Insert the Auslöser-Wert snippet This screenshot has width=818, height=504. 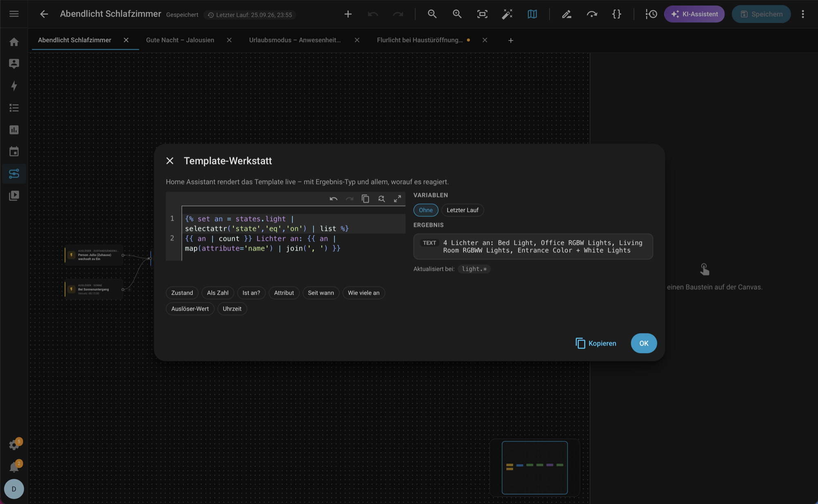[x=190, y=309]
